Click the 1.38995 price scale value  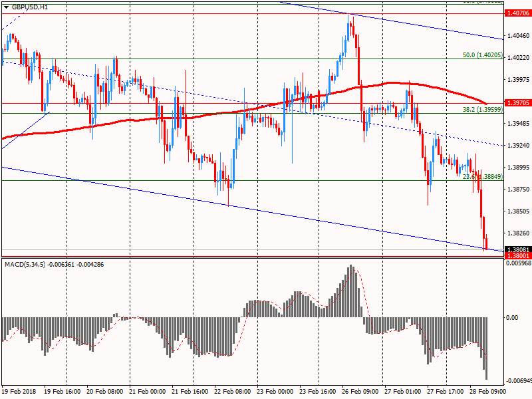(518, 168)
